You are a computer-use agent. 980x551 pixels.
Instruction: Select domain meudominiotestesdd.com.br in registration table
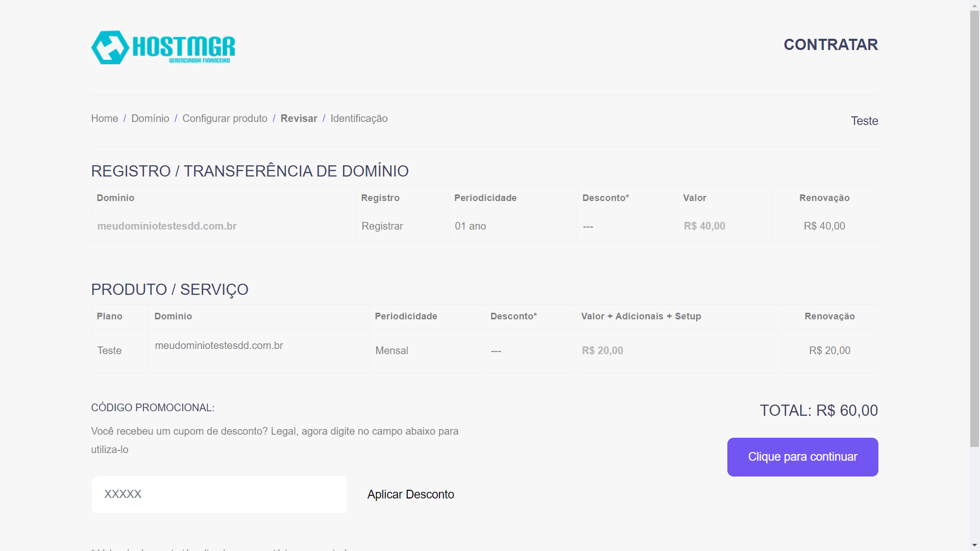[167, 226]
